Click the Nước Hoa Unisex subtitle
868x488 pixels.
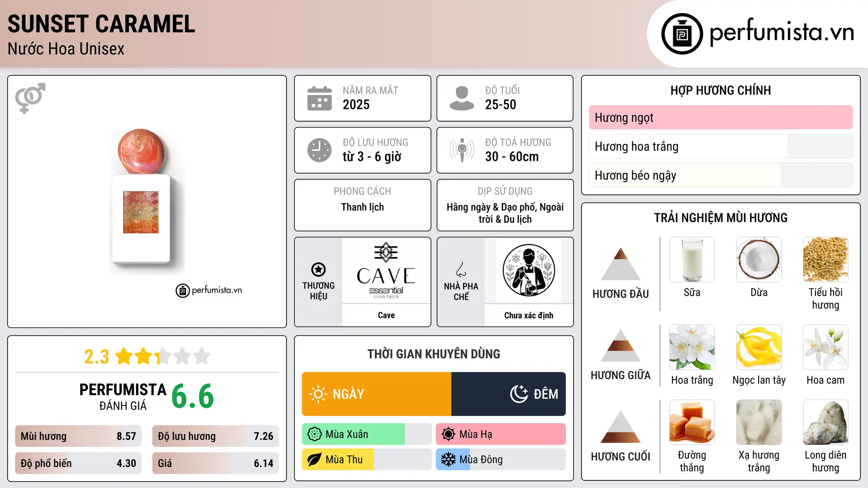(66, 49)
